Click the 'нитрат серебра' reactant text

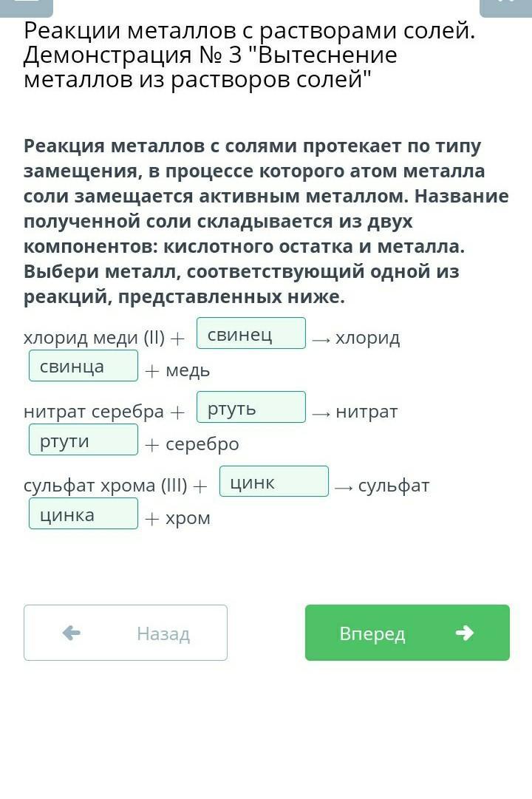[x=94, y=411]
